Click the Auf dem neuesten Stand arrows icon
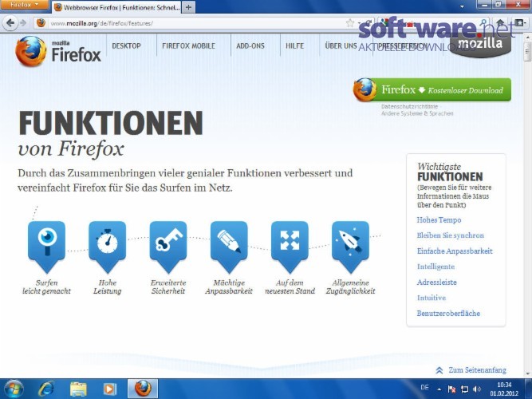The height and width of the screenshot is (399, 532). [x=290, y=247]
